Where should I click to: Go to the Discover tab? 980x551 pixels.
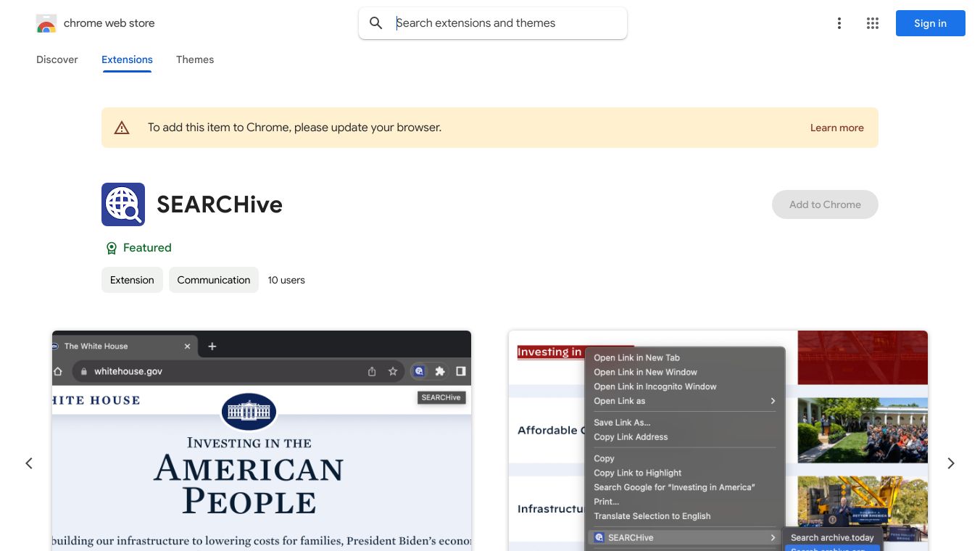57,59
